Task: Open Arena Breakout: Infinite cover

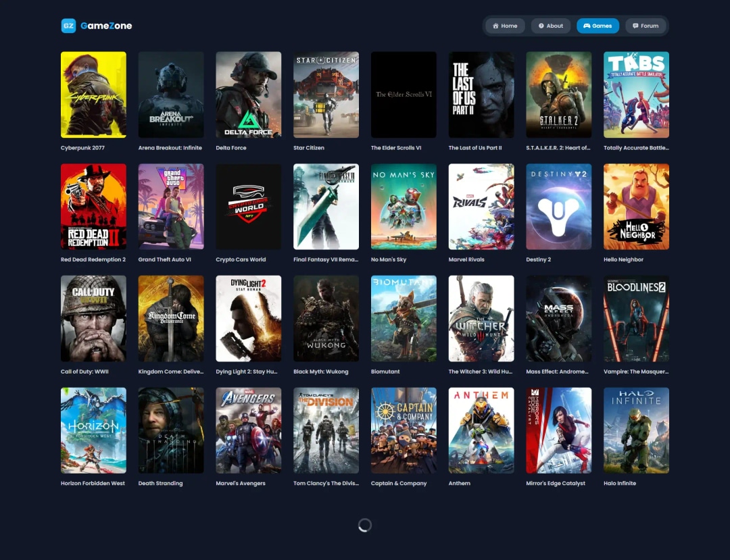Action: 171,95
